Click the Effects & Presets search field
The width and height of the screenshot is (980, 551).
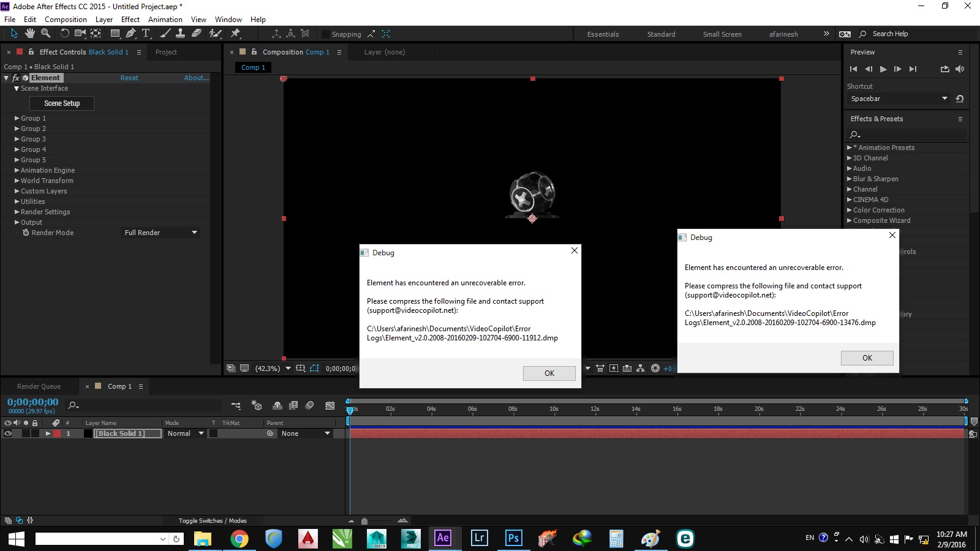pos(908,135)
